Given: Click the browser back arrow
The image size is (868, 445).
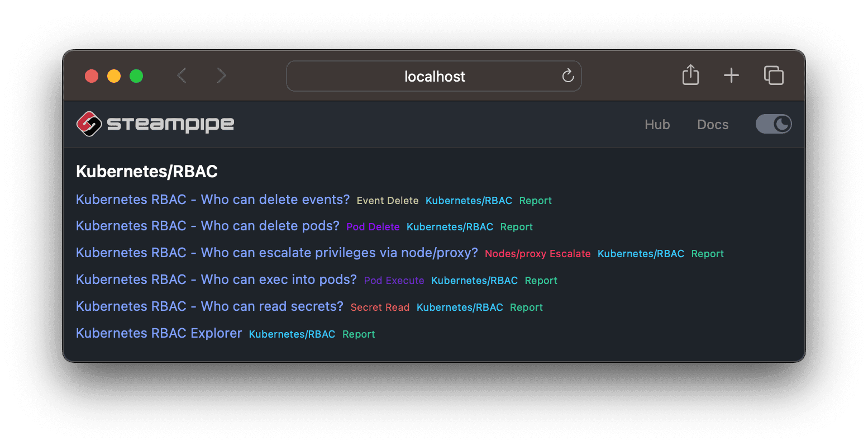Looking at the screenshot, I should pyautogui.click(x=182, y=75).
